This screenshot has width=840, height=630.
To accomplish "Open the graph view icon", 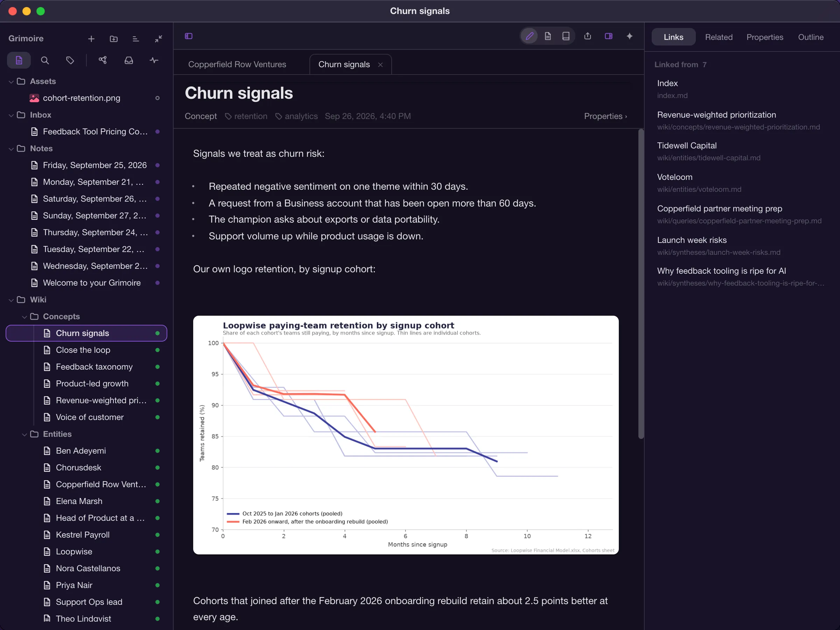I will [x=103, y=61].
